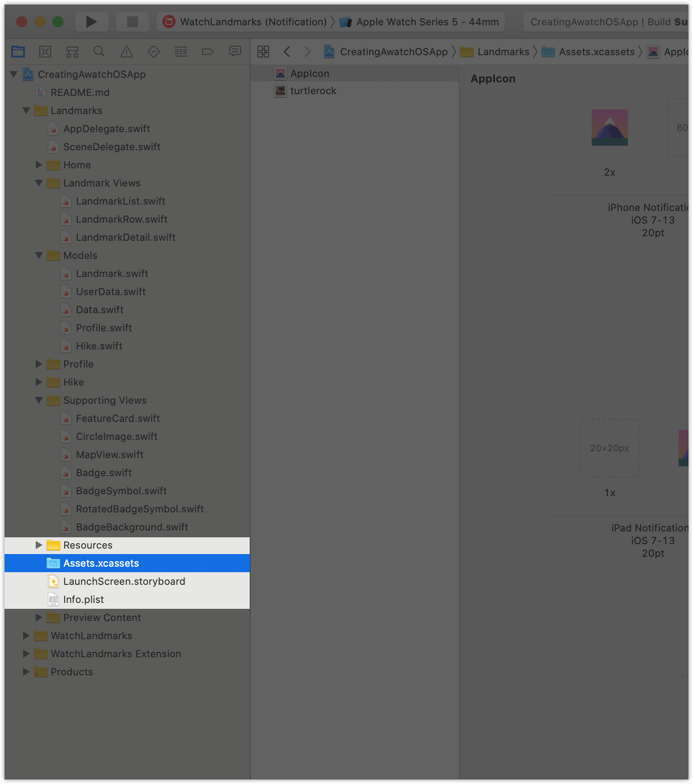693x784 pixels.
Task: Click the iPhone Notification 2x icon thumbnail
Action: (609, 128)
